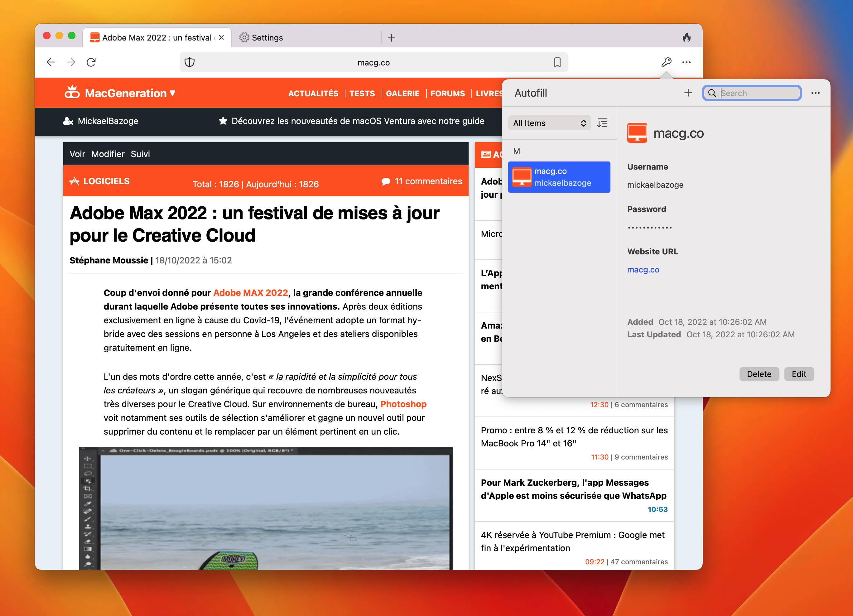The height and width of the screenshot is (616, 853).
Task: Expand the MacGeneration header menu
Action: tap(173, 93)
